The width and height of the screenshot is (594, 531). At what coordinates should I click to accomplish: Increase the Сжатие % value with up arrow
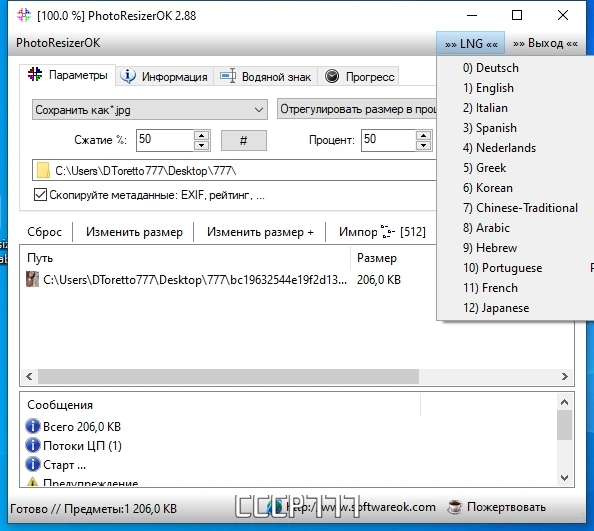(x=202, y=135)
